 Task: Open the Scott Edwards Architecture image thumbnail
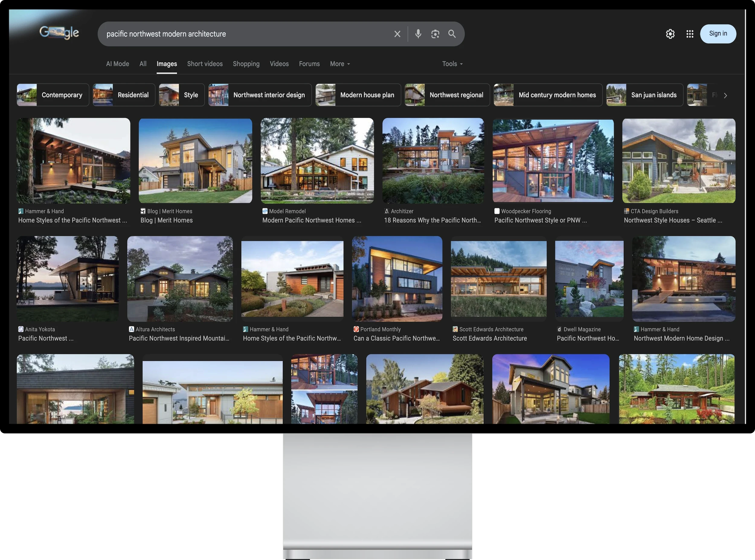click(498, 279)
